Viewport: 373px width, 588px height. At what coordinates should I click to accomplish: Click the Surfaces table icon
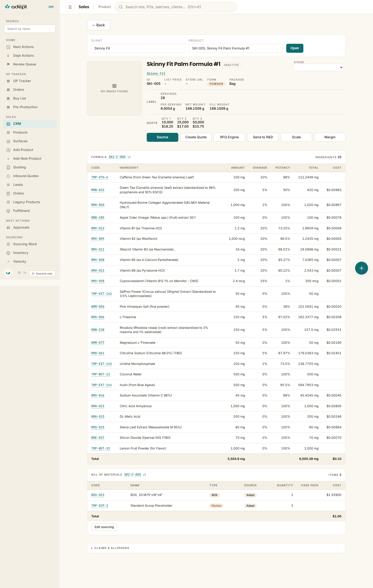pos(8,141)
